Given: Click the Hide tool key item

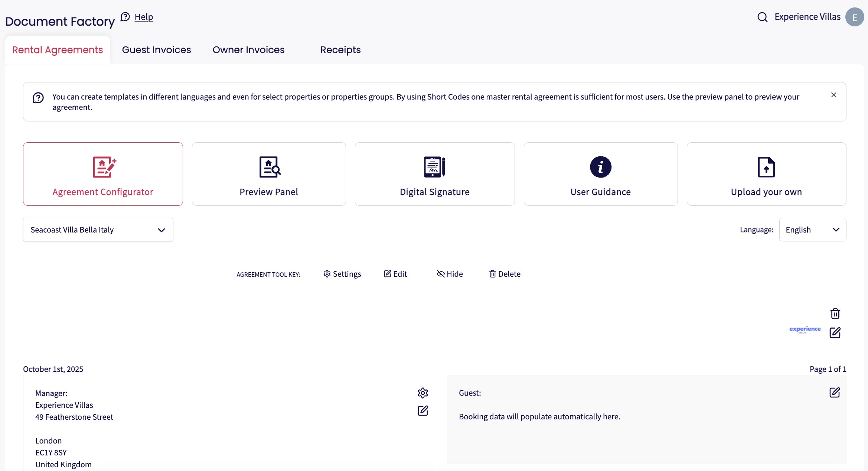Looking at the screenshot, I should click(450, 274).
